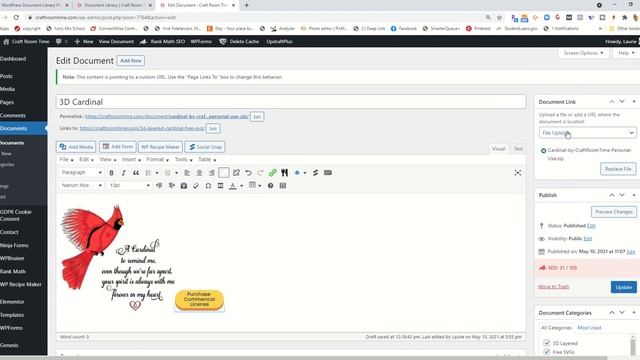Insert a link with the green chain icon

(273, 173)
